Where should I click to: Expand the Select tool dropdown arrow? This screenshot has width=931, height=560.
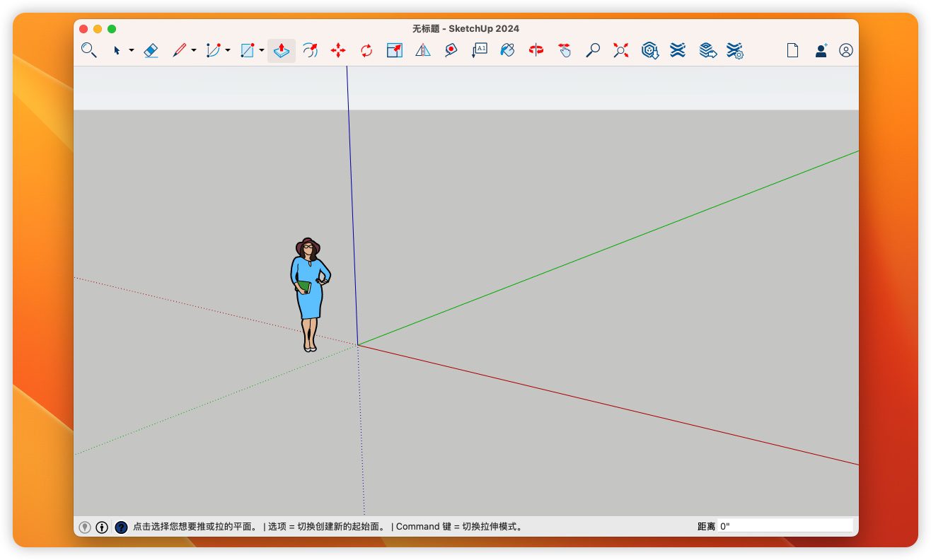click(132, 50)
